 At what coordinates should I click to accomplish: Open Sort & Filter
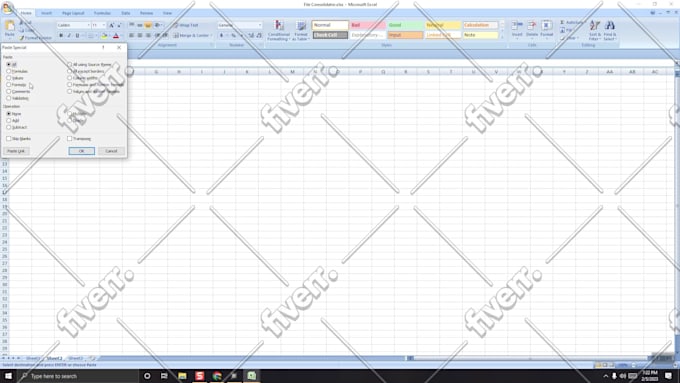(595, 30)
